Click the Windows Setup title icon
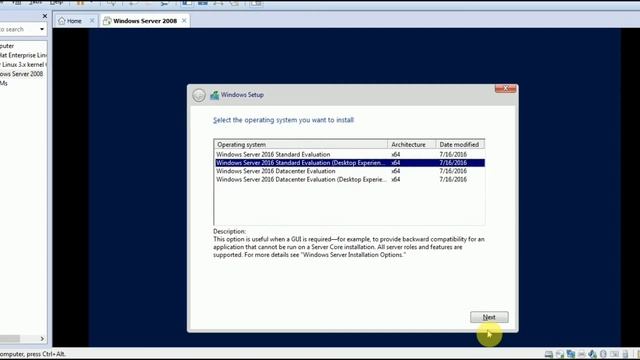Image resolution: width=640 pixels, height=360 pixels. tap(214, 95)
